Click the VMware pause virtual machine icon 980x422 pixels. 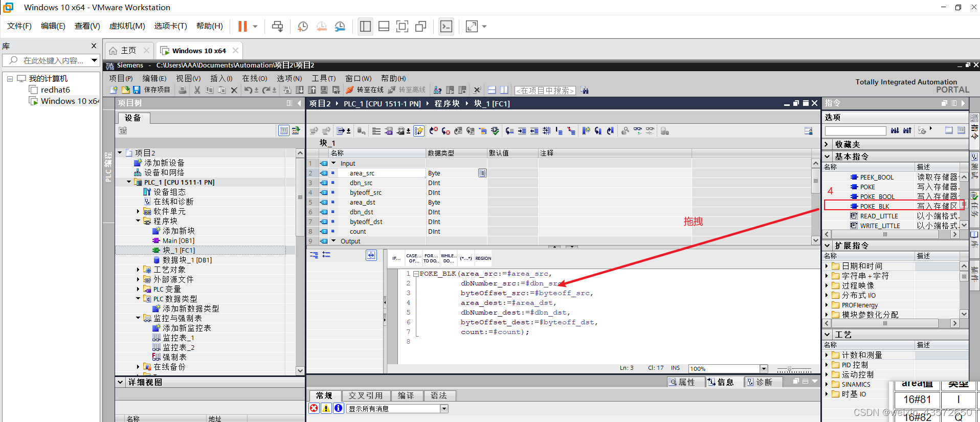(242, 26)
